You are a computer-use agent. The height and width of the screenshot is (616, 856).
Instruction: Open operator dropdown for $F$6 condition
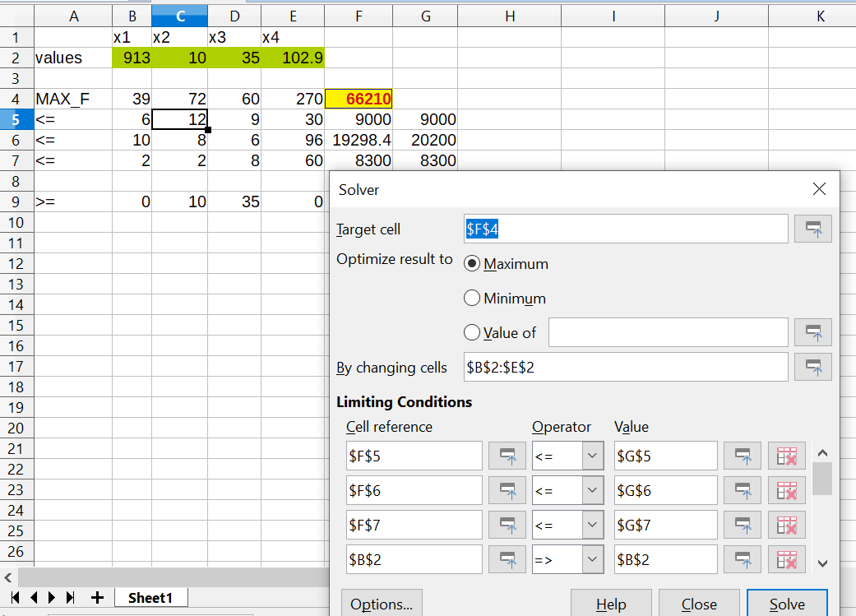[592, 490]
